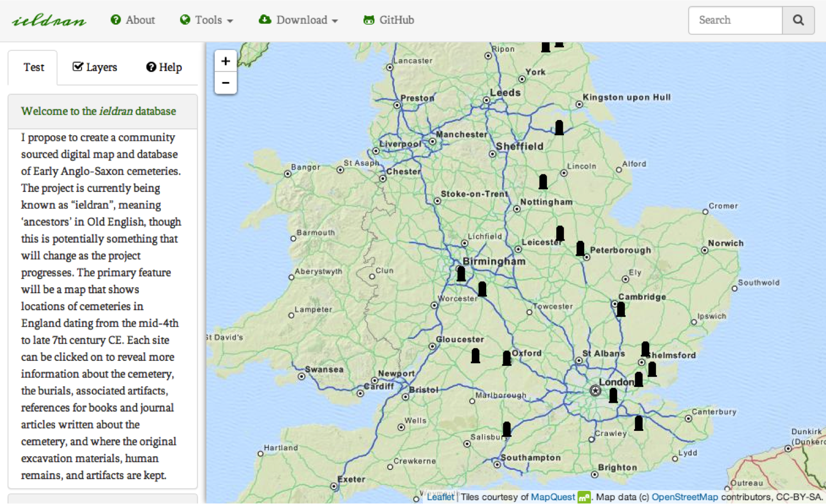This screenshot has height=504, width=826.
Task: Click the MapQuest logo icon in attribution
Action: [x=584, y=497]
